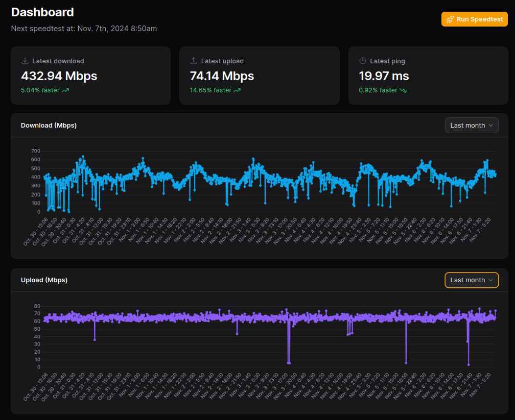
Task: Click the chevron on the Download chart dropdown
Action: pos(491,125)
